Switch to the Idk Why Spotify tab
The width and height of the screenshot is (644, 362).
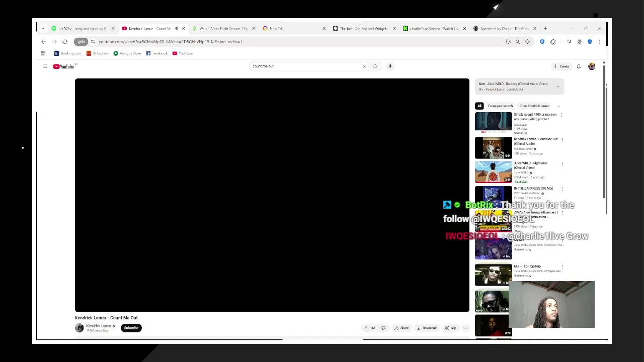[83, 29]
